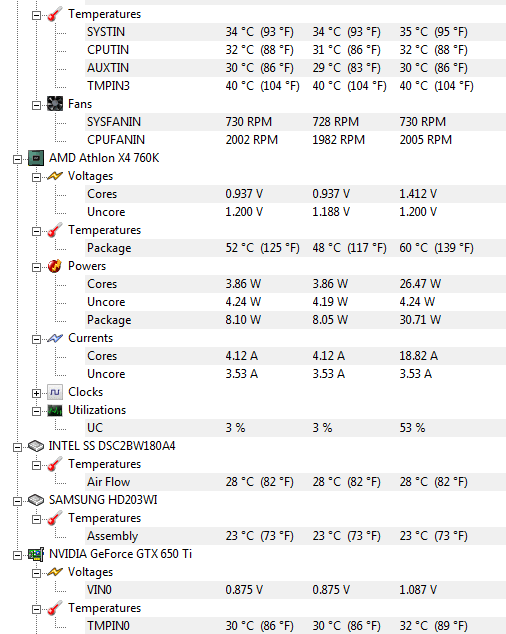Select the NVIDIA GeForce GTX 650 Ti label
The height and width of the screenshot is (634, 506).
pyautogui.click(x=121, y=554)
